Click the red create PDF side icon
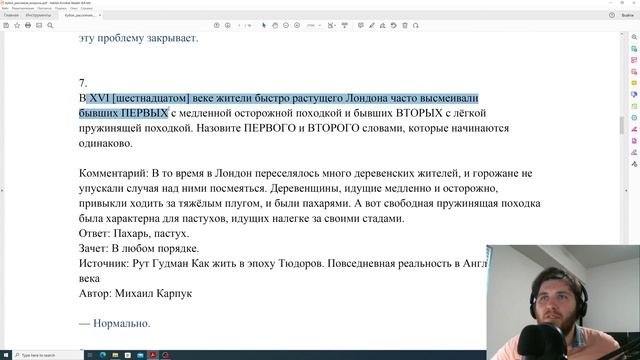 click(x=634, y=71)
